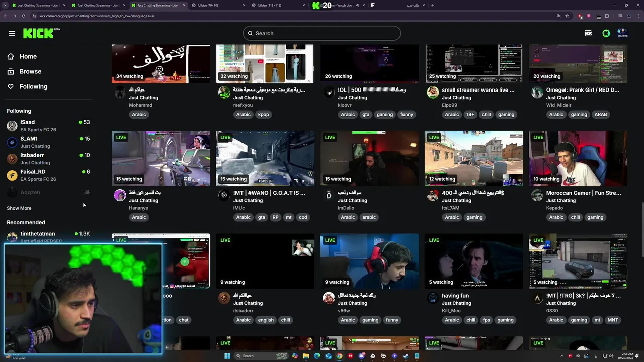Show hidden system tray icons
Screen dimensions: 644x362
coord(561,356)
